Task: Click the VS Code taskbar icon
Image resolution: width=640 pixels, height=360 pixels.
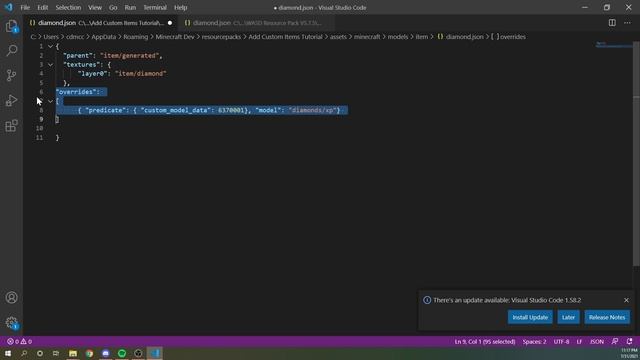Action: pyautogui.click(x=155, y=353)
